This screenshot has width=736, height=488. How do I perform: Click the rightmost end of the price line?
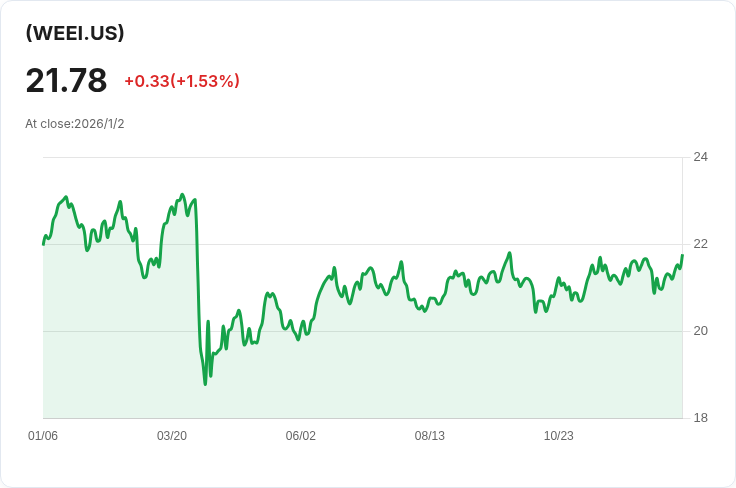coord(682,255)
